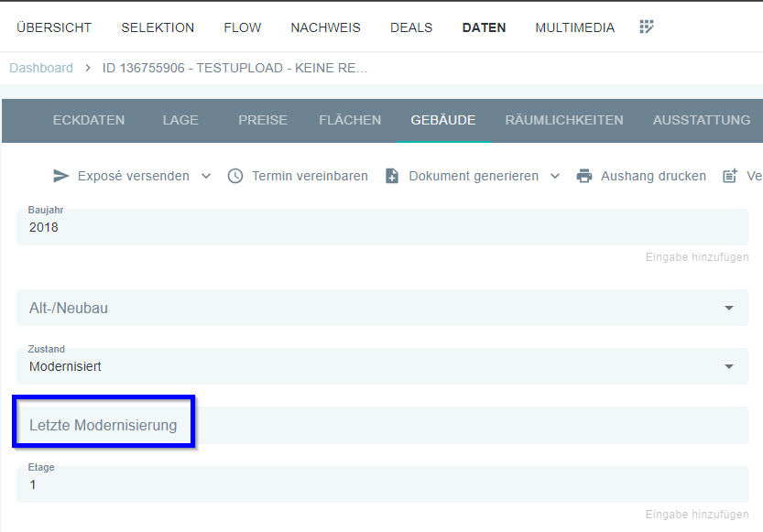Expand the Dokument generieren dropdown arrow
Screen dimensions: 763x532
[555, 176]
